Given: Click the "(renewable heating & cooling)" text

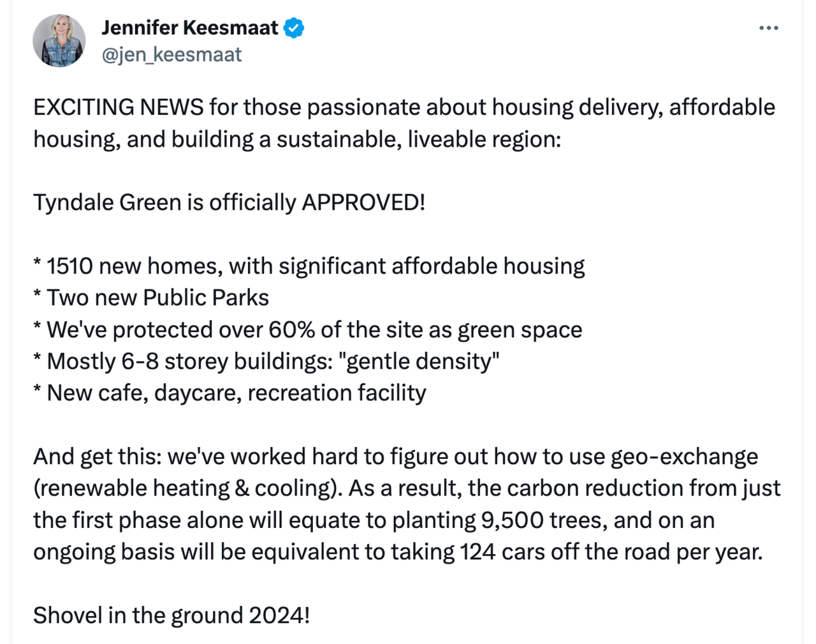Looking at the screenshot, I should tap(185, 488).
